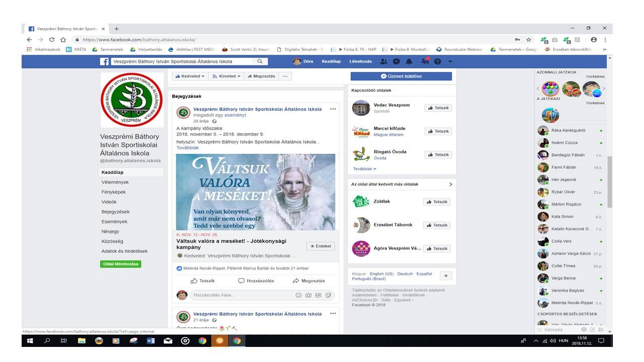Click Kezdőlap in the blue top bar
Screen dimensions: 644x362
point(331,61)
